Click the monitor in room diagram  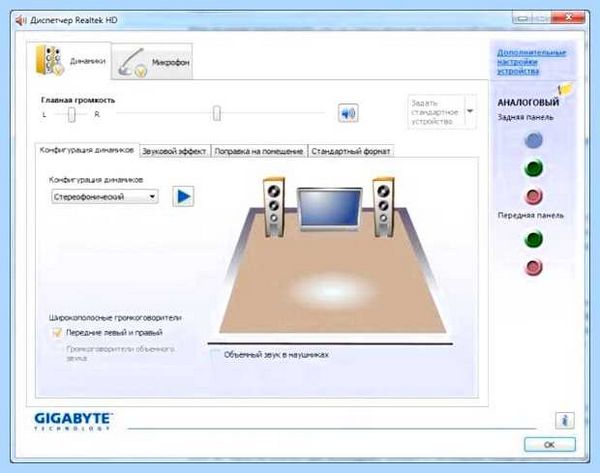click(329, 209)
